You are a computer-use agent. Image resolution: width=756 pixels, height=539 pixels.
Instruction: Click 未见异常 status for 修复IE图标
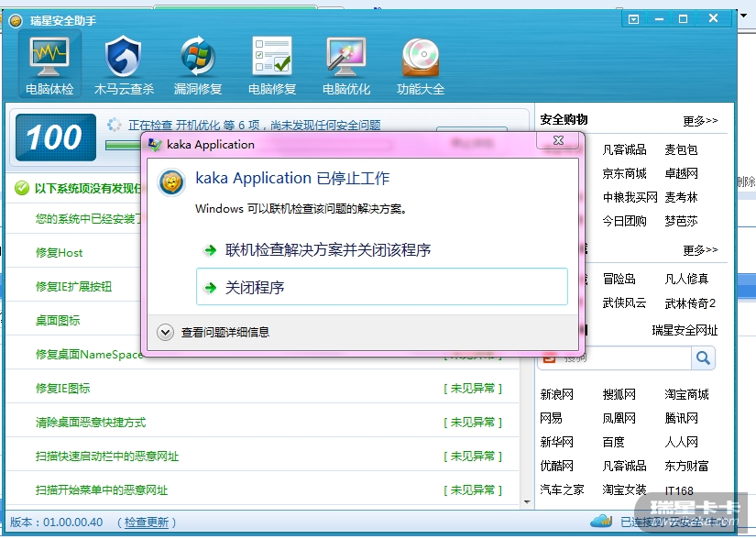(x=473, y=389)
